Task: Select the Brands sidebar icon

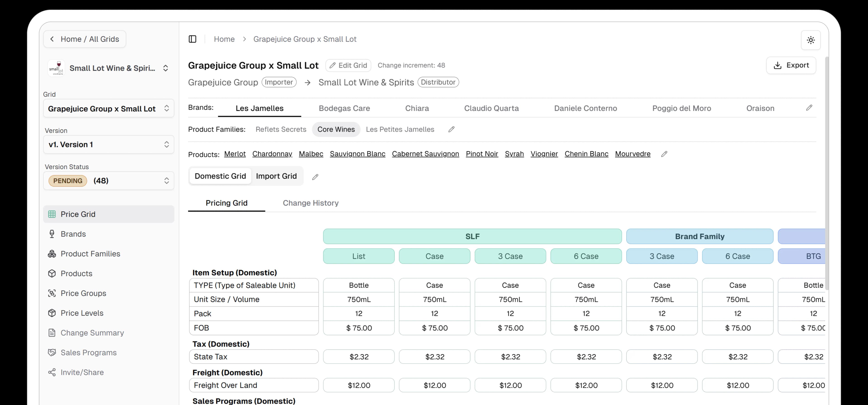Action: pyautogui.click(x=52, y=234)
